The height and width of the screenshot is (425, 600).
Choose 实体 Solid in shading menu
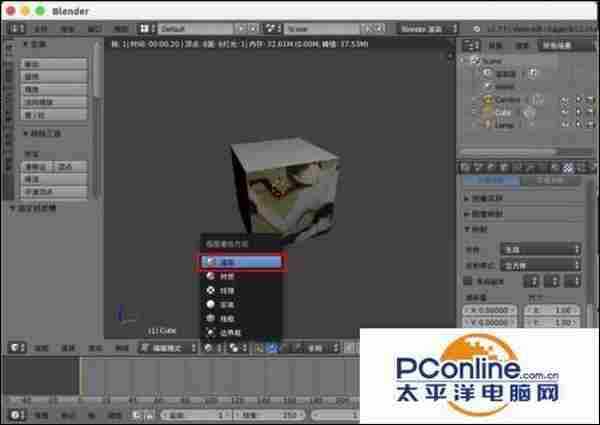click(x=241, y=305)
